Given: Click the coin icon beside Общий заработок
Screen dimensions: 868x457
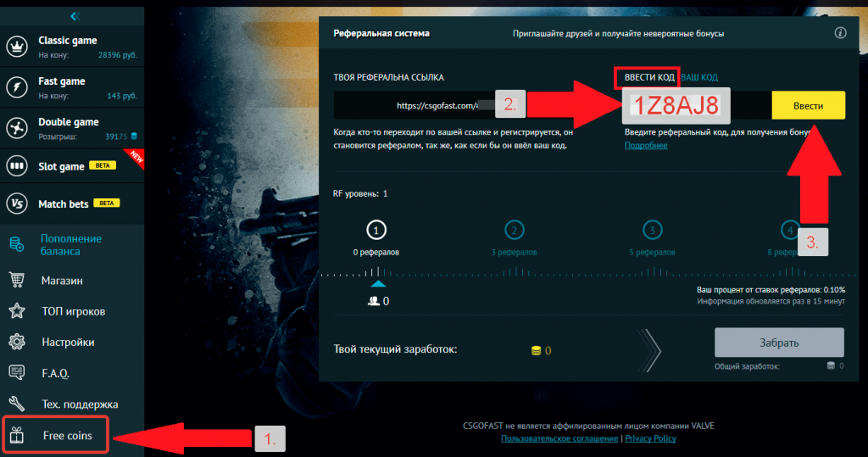Looking at the screenshot, I should click(831, 365).
